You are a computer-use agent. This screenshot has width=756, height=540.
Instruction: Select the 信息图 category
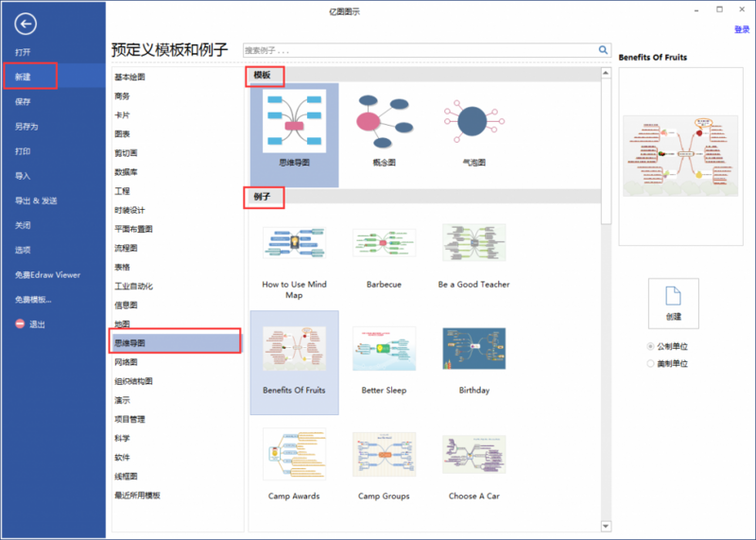coord(126,305)
